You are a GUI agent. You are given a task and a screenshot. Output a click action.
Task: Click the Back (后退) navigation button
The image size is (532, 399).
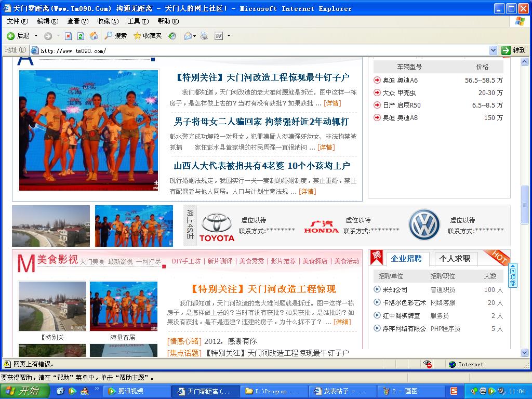coord(19,36)
